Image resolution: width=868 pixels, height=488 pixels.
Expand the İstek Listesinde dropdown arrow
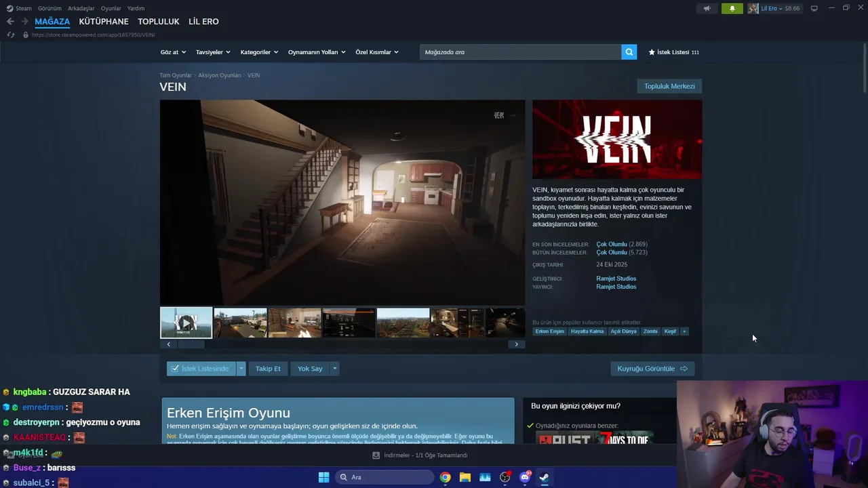coord(241,369)
